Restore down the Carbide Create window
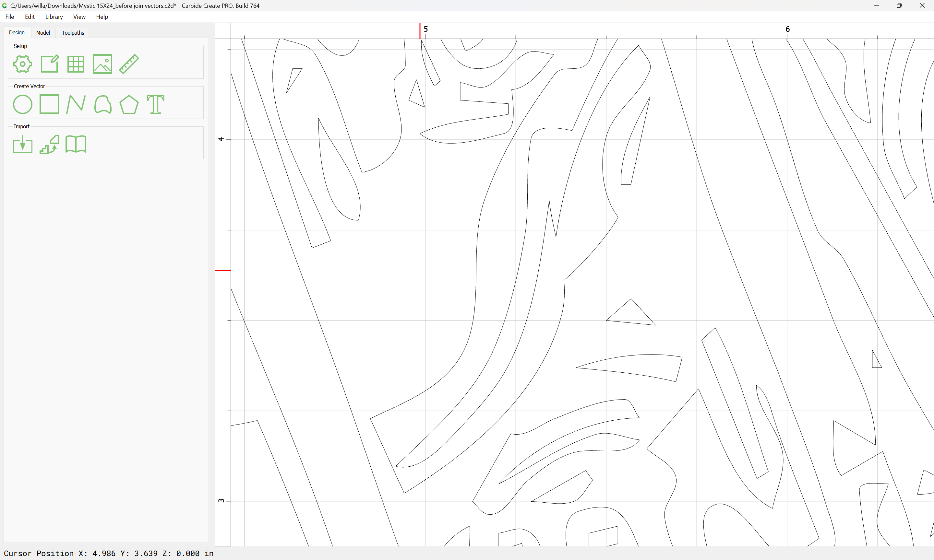934x560 pixels. point(899,6)
